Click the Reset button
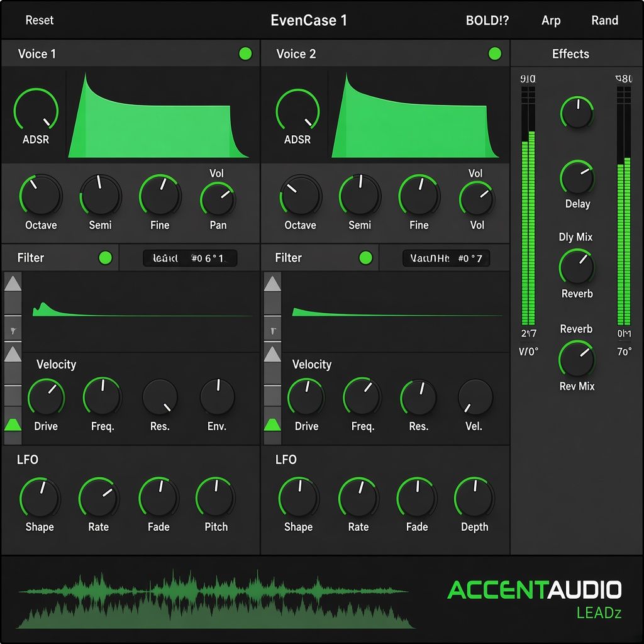 click(40, 20)
